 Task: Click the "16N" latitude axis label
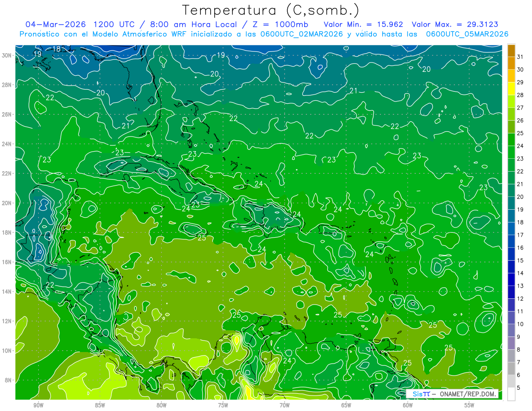pyautogui.click(x=8, y=262)
